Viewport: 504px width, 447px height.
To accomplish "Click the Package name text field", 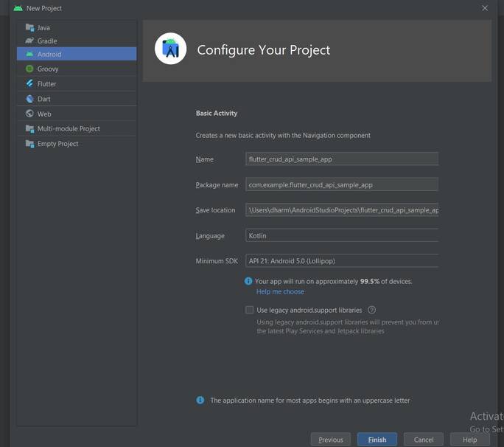I will (341, 184).
